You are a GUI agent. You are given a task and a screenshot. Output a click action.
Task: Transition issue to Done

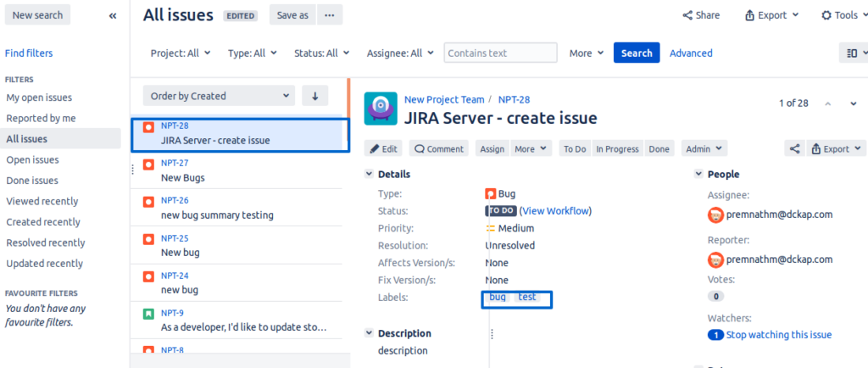click(x=659, y=149)
